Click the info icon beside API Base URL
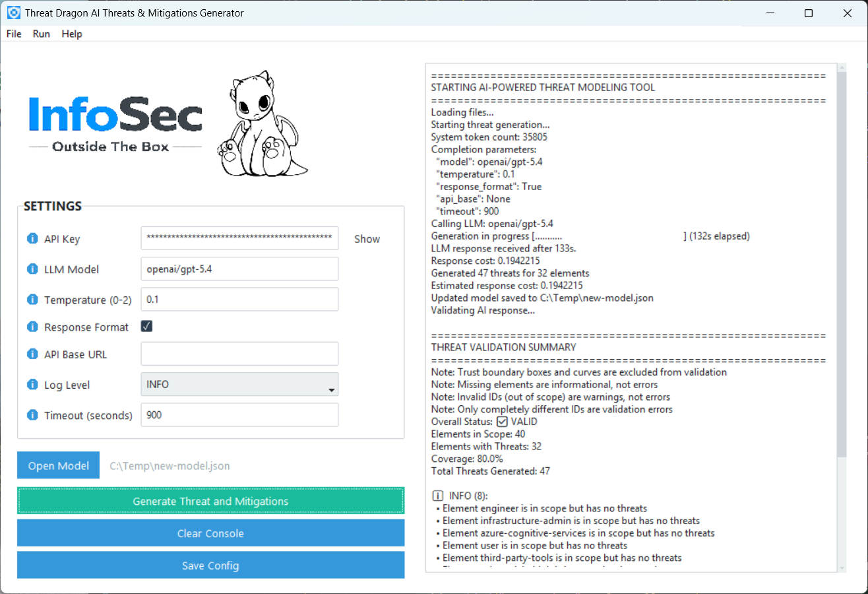Image resolution: width=868 pixels, height=594 pixels. coord(32,354)
